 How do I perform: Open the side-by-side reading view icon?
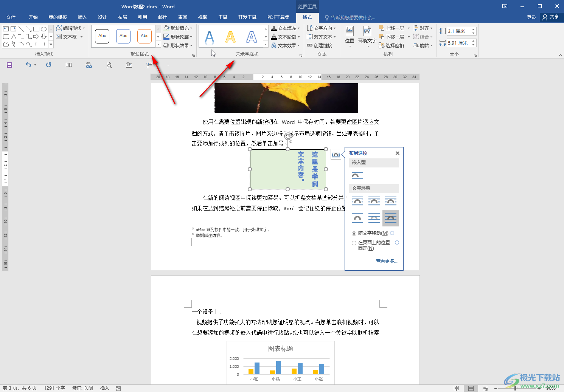coord(69,65)
